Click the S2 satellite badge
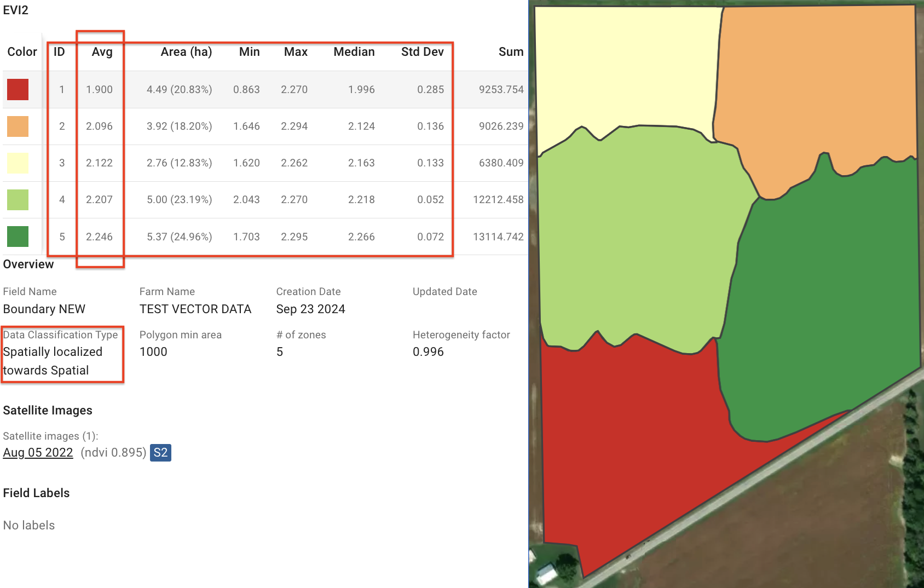Viewport: 924px width, 588px height. click(x=160, y=453)
